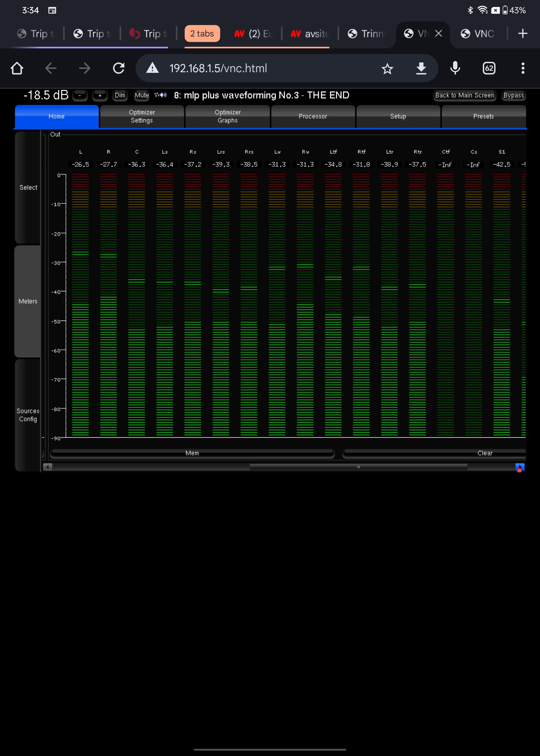This screenshot has height=756, width=540.
Task: Click the -26.5 value under L
Action: coord(80,164)
